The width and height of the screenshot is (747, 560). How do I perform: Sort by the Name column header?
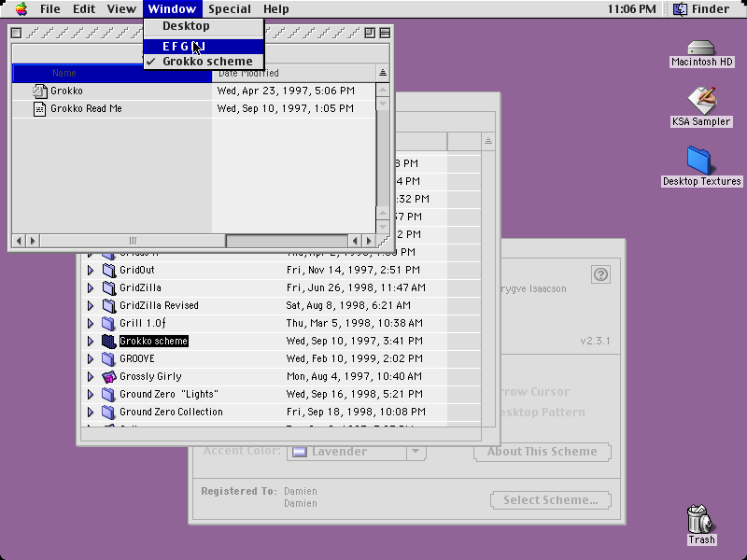pos(112,73)
